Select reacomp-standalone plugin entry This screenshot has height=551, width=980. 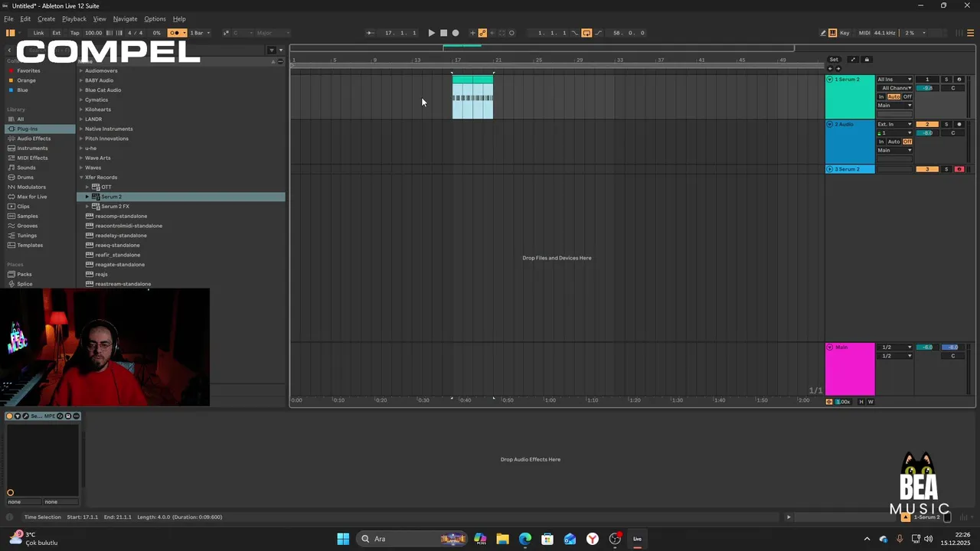[x=121, y=216]
